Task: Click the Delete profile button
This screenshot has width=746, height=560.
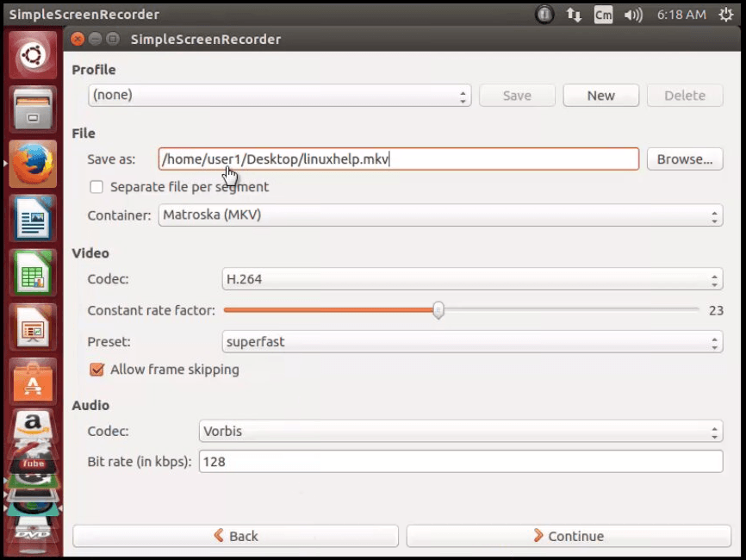Action: [x=685, y=95]
